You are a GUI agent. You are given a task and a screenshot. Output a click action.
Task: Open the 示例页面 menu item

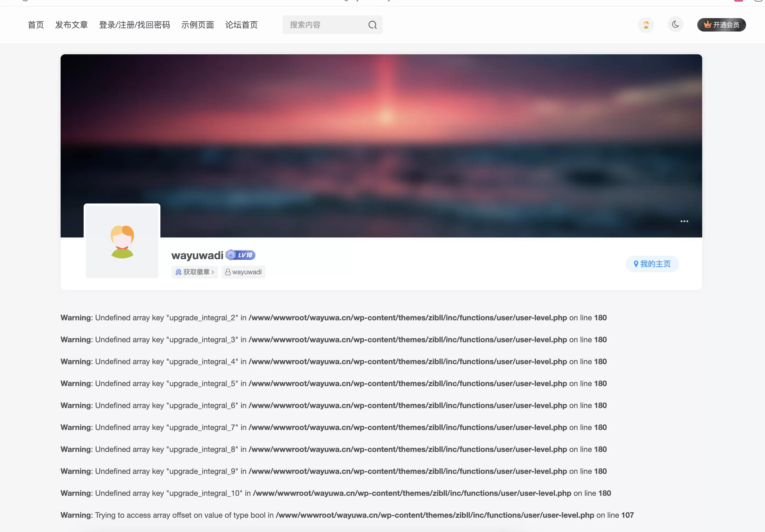click(x=197, y=25)
